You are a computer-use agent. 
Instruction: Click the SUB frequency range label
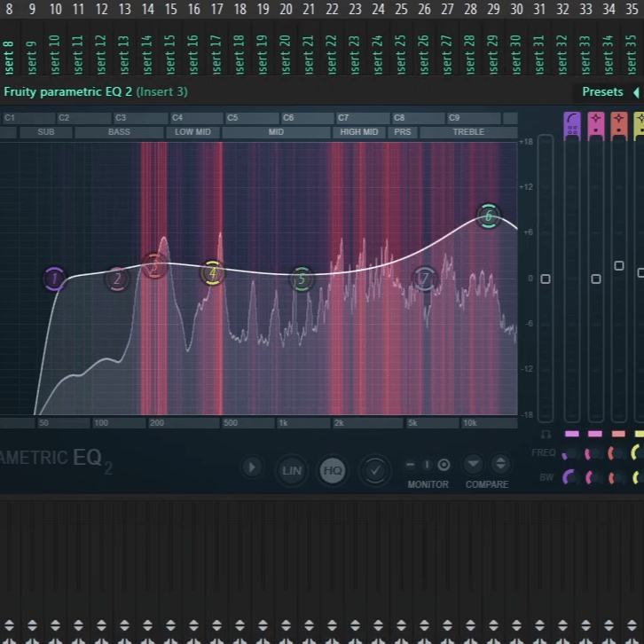[x=46, y=132]
